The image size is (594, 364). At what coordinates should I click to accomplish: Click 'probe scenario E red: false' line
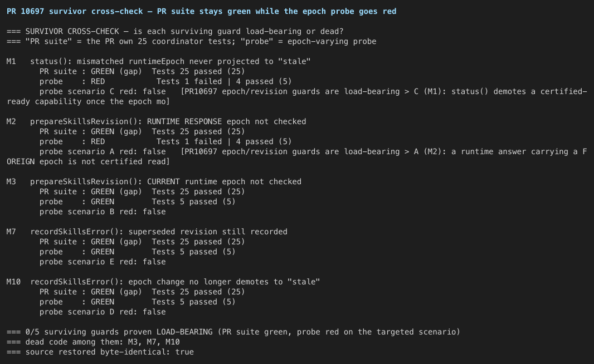[x=103, y=262]
